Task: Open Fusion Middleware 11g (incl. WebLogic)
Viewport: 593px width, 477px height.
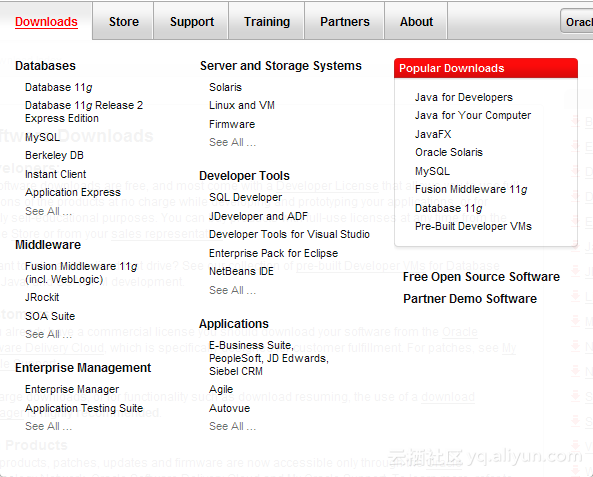Action: click(81, 273)
